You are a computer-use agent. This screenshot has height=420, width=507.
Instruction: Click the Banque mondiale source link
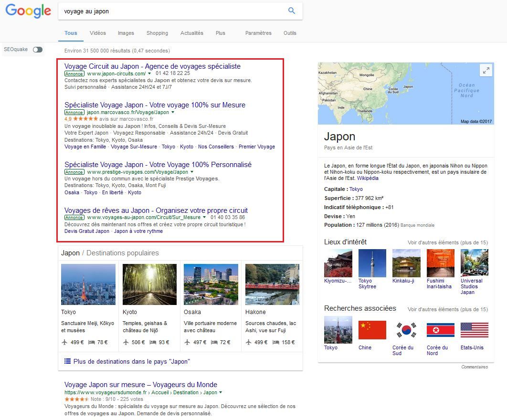pos(417,225)
